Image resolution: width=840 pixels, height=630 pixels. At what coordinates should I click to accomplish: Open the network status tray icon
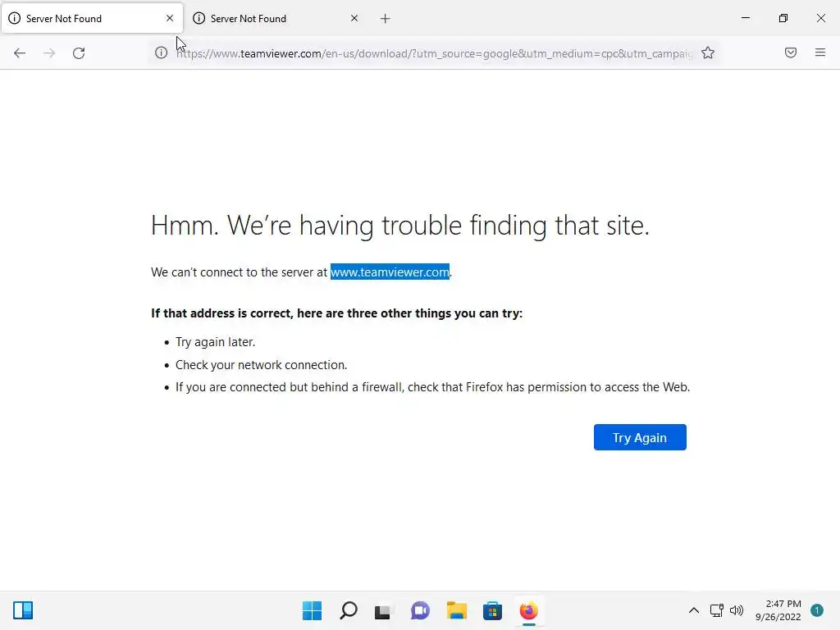(717, 610)
